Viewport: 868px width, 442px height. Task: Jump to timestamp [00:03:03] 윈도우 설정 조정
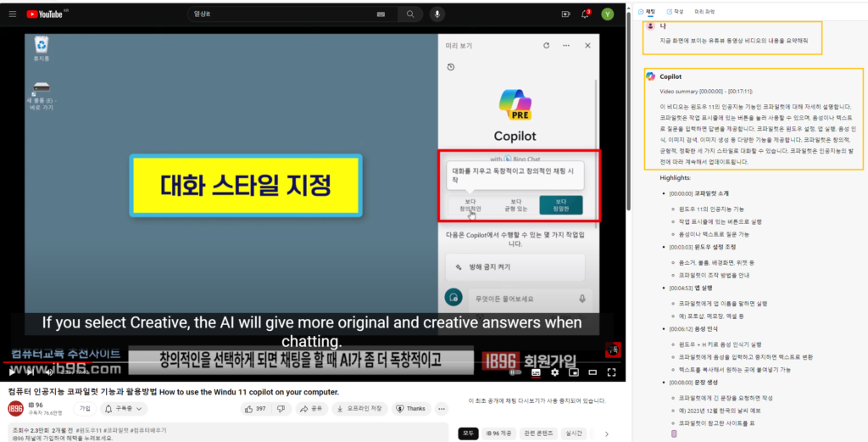pyautogui.click(x=703, y=247)
